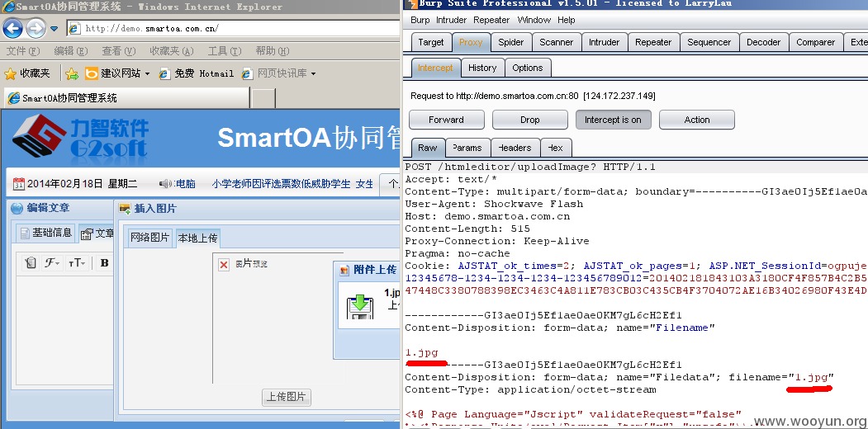Open the Intruder menu in Burp Suite
The image size is (868, 429).
451,20
